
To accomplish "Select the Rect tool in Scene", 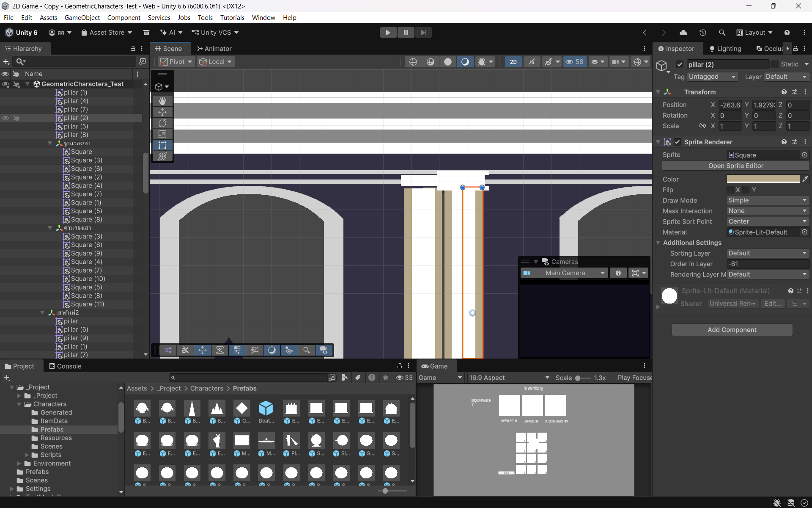I will (x=162, y=145).
